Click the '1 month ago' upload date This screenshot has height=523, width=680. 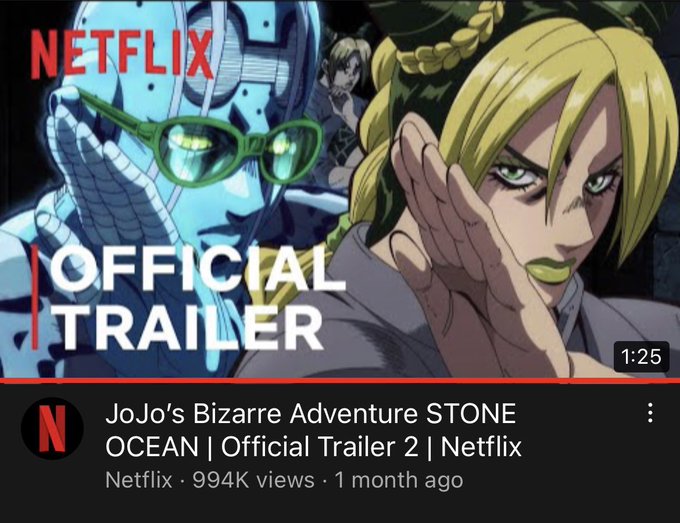[399, 481]
